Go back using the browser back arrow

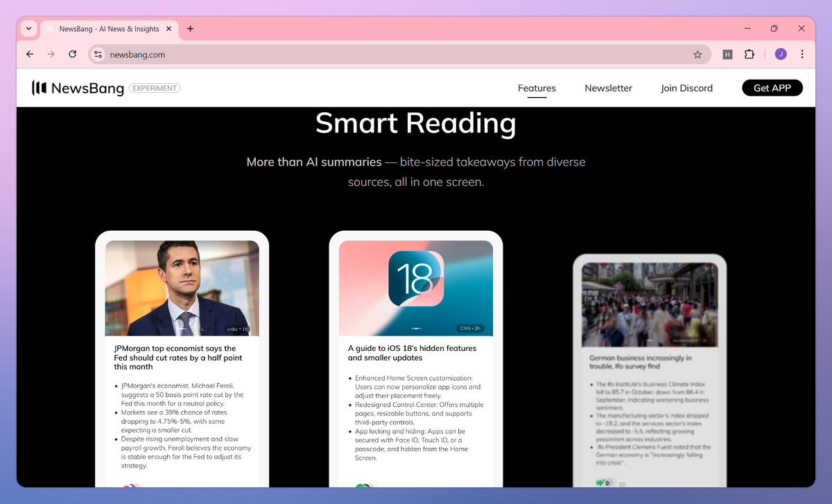pos(29,53)
